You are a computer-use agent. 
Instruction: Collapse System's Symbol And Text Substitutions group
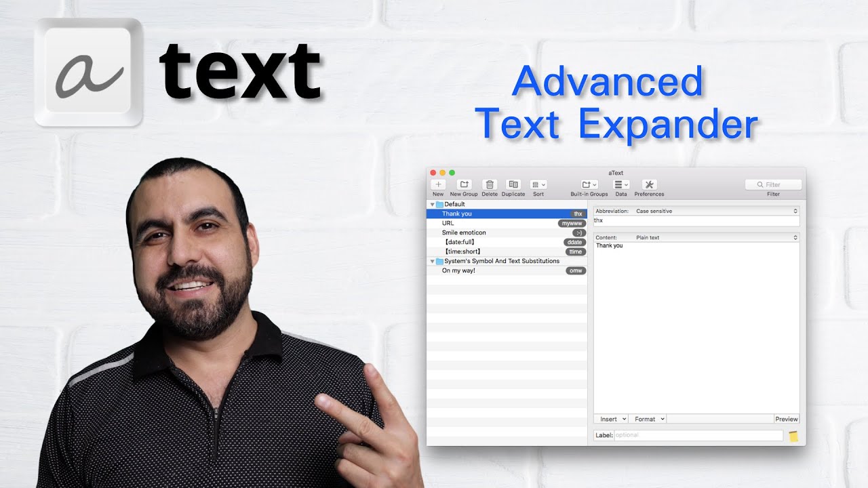(x=432, y=261)
